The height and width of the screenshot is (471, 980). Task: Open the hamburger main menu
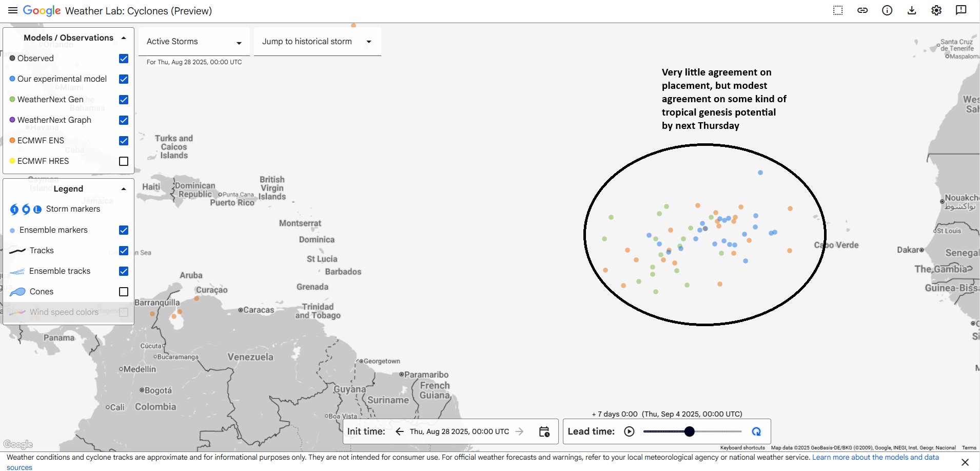coord(13,10)
